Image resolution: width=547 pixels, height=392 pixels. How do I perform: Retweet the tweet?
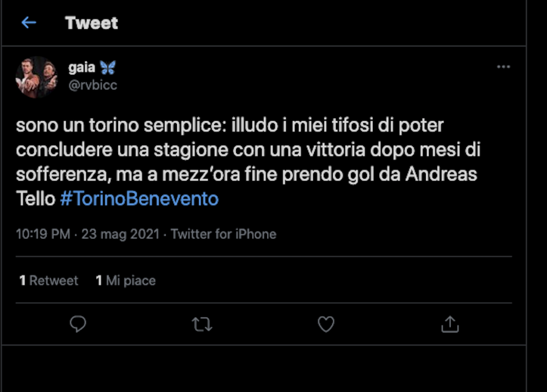tap(202, 324)
